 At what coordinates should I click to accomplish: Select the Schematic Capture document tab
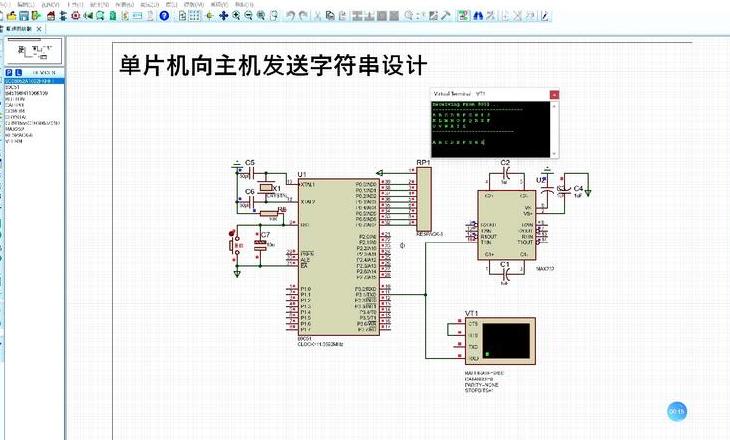(x=20, y=29)
